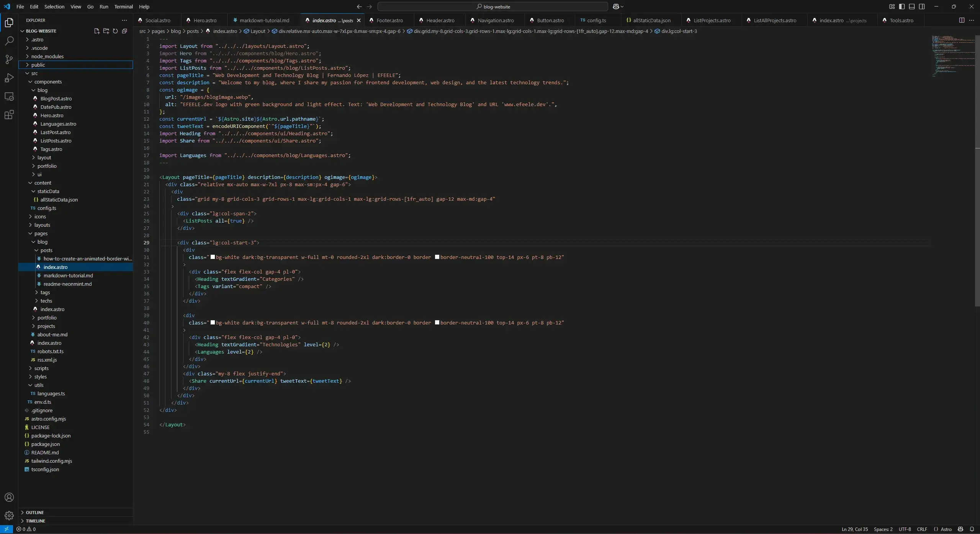
Task: Select the Source Control icon
Action: pos(9,59)
